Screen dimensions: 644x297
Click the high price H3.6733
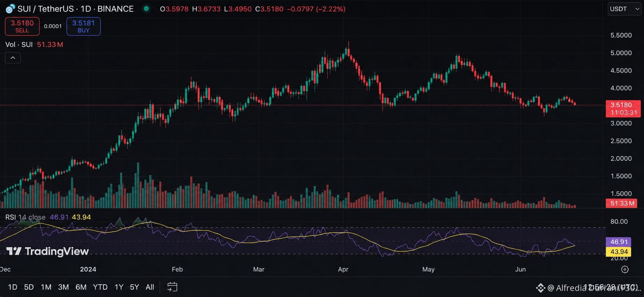coord(206,9)
